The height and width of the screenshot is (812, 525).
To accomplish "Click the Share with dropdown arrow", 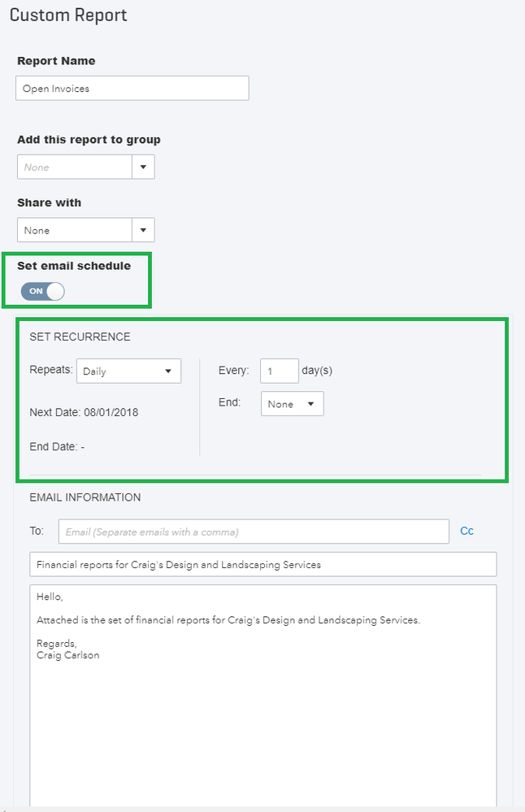I will (x=143, y=231).
